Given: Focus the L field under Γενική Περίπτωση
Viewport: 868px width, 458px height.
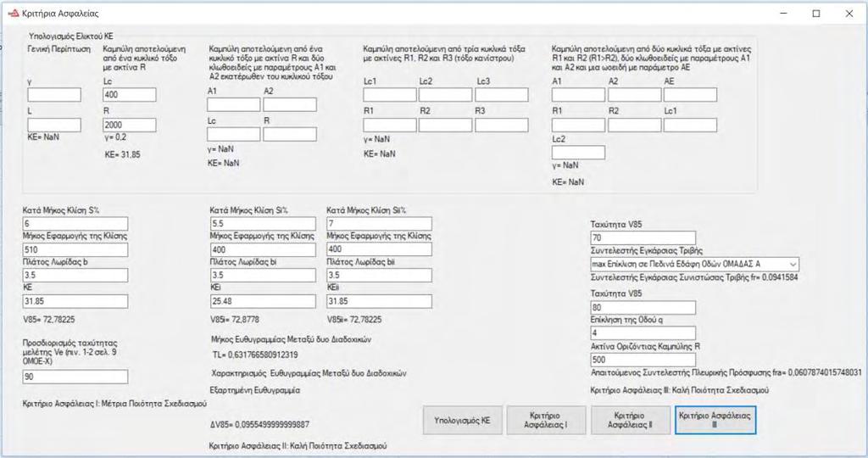Looking at the screenshot, I should [54, 125].
